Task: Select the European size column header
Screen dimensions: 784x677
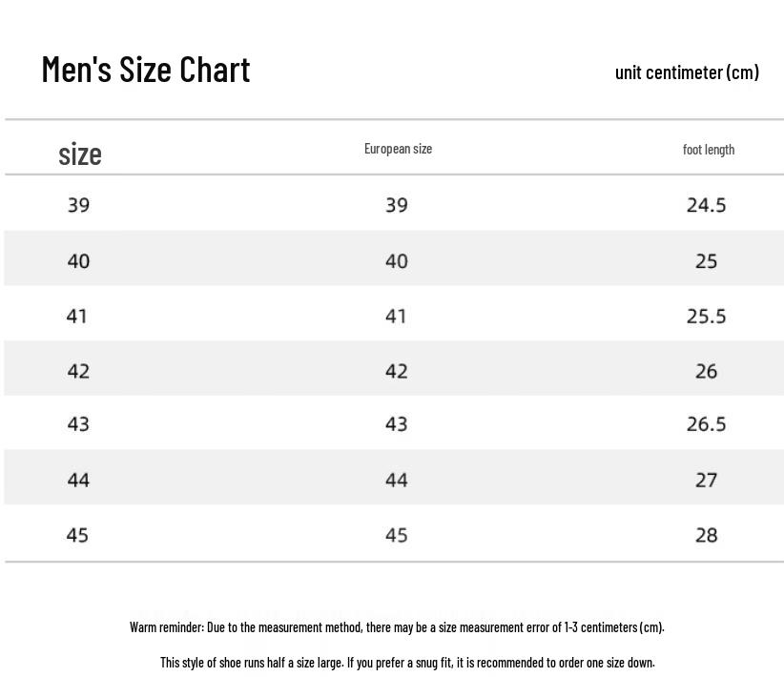Action: click(x=398, y=149)
